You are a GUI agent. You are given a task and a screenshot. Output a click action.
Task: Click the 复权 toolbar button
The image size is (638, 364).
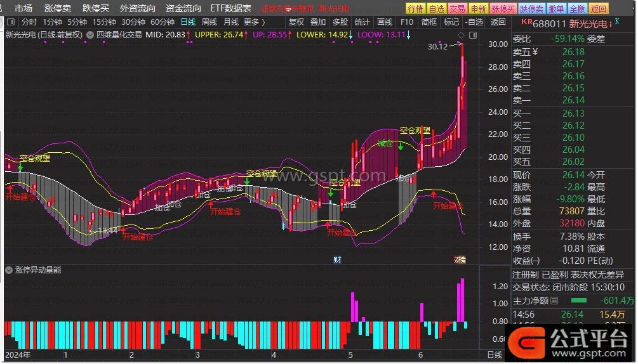point(296,22)
